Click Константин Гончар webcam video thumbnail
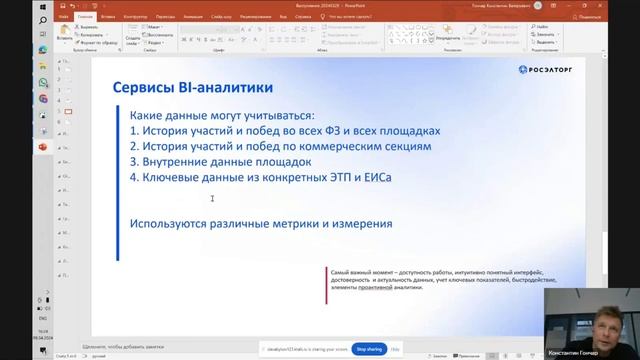This screenshot has height=360, width=640. (x=592, y=324)
